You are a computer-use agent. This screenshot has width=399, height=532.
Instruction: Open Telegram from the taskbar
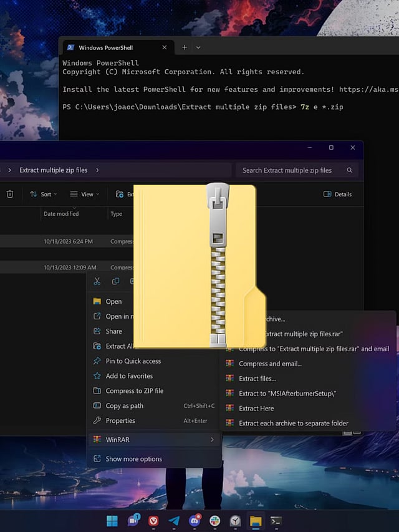(x=174, y=521)
